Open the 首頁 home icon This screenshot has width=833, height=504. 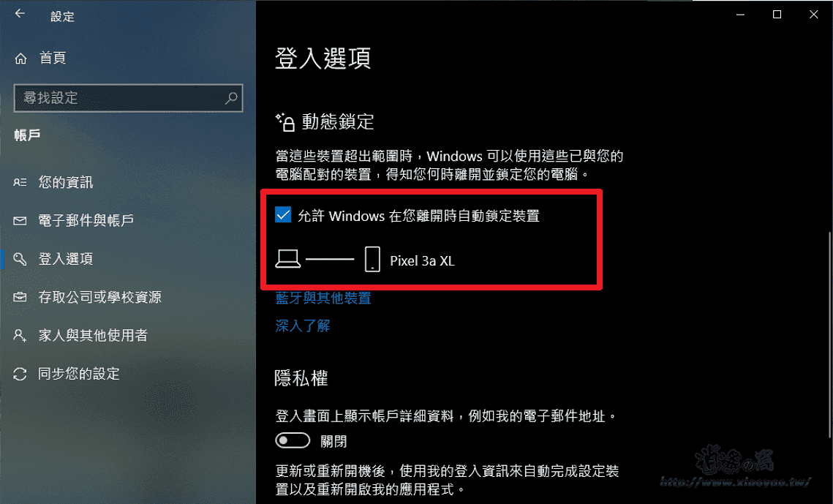tap(20, 59)
